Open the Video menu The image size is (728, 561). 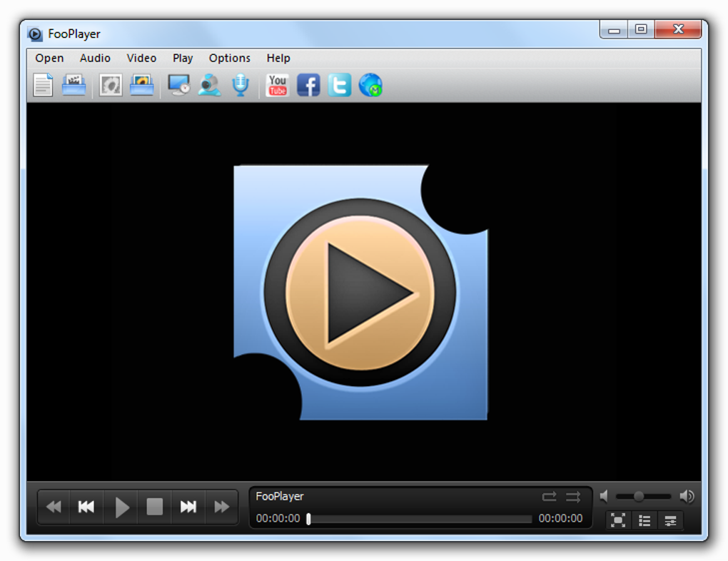141,58
